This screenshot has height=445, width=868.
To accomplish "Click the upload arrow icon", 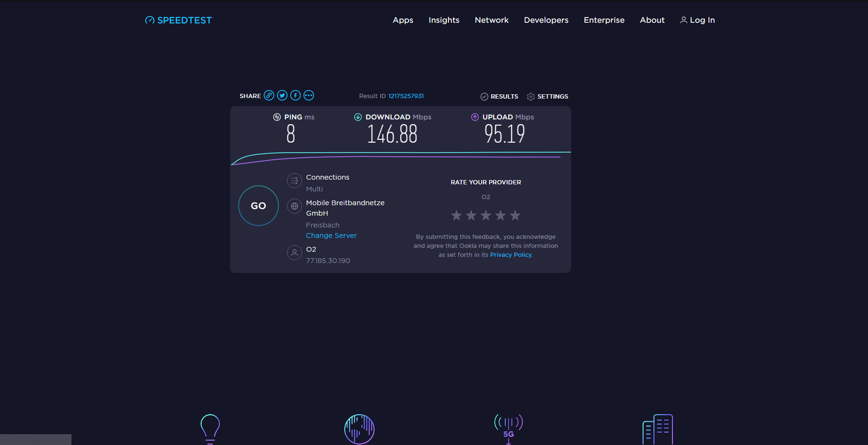I will point(475,117).
